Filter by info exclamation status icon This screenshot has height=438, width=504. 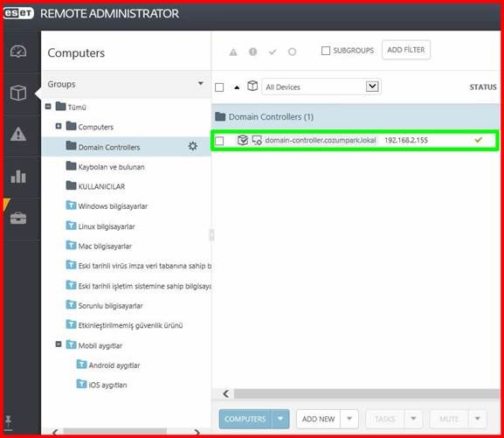(x=253, y=52)
